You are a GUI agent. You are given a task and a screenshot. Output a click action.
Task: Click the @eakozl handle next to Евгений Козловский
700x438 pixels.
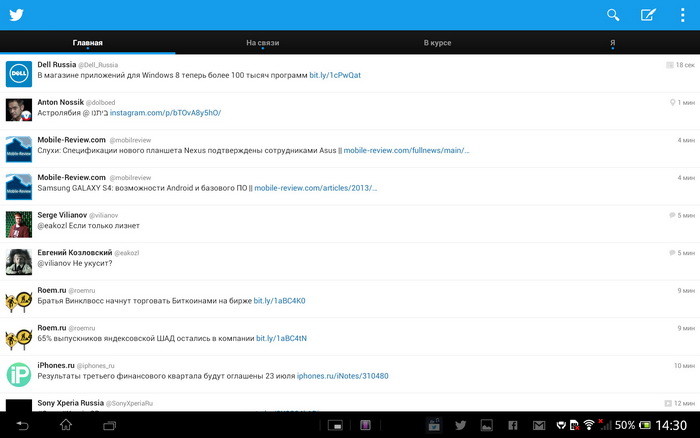pos(127,253)
